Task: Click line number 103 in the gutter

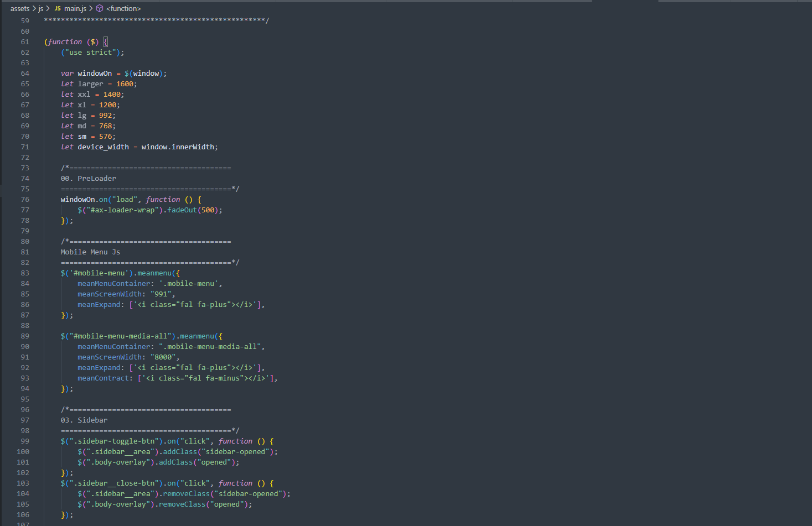Action: (x=23, y=483)
